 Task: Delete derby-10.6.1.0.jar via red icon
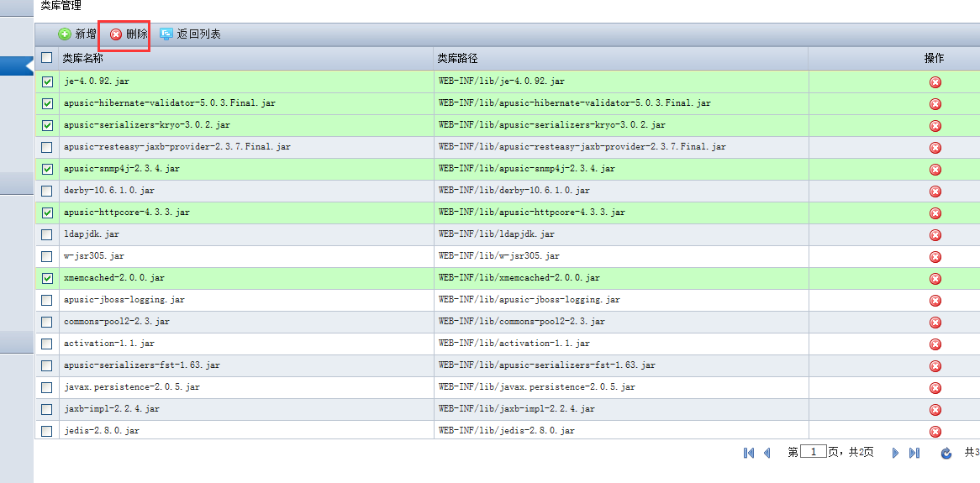click(935, 191)
